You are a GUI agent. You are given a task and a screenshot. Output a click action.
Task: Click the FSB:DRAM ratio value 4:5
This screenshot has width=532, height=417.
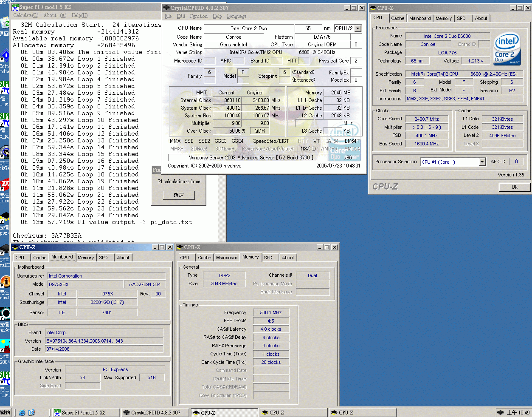pos(271,321)
